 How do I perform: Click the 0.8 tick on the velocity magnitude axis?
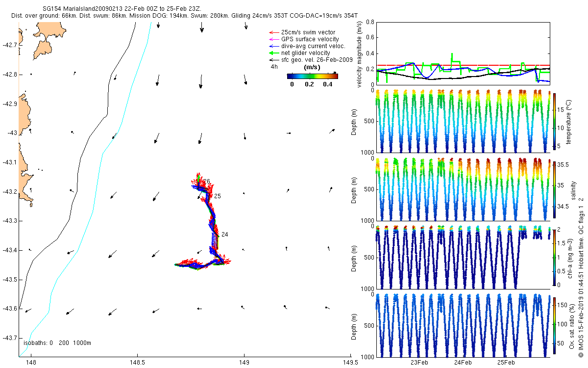(x=370, y=22)
